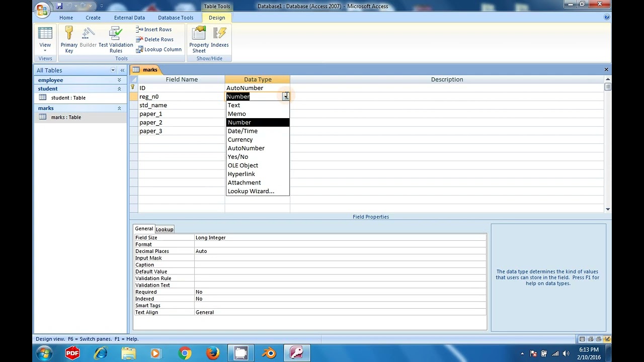Screen dimensions: 644x362
Task: Choose Hyperlink from the data type list
Action: 258,174
